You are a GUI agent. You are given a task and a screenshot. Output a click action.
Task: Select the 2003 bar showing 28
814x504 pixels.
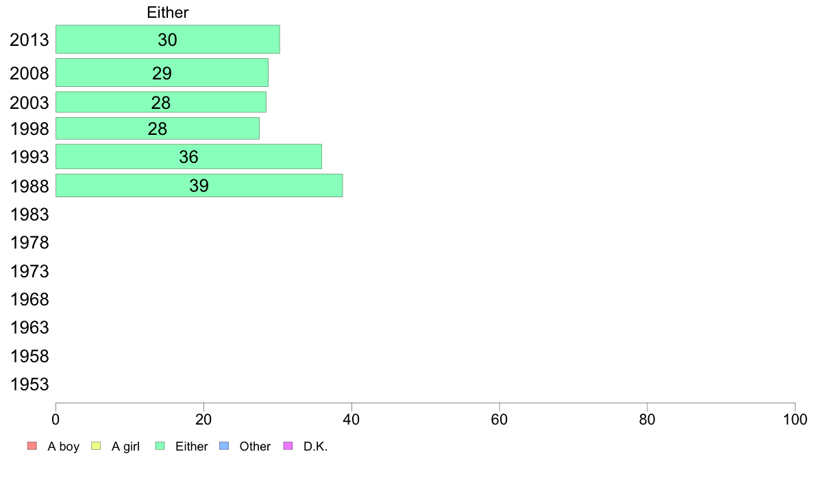tap(161, 102)
